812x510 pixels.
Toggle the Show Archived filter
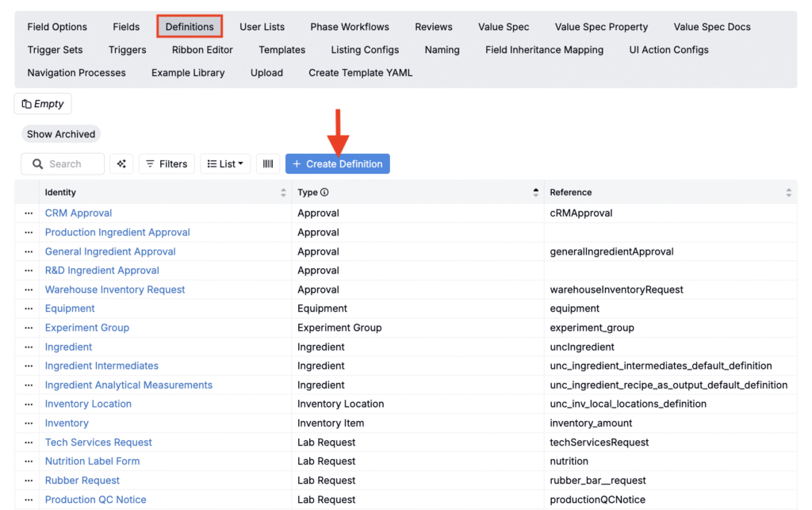61,134
